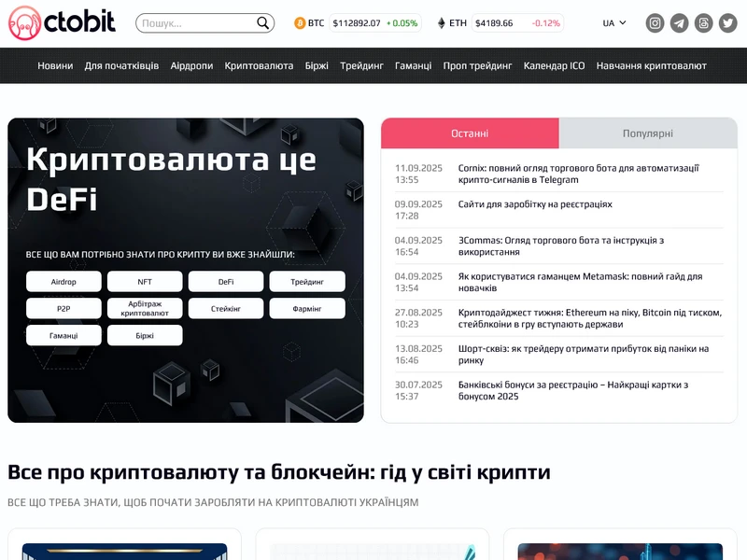Screen dimensions: 747x560
Task: Switch to the Останні tab
Action: [x=470, y=133]
